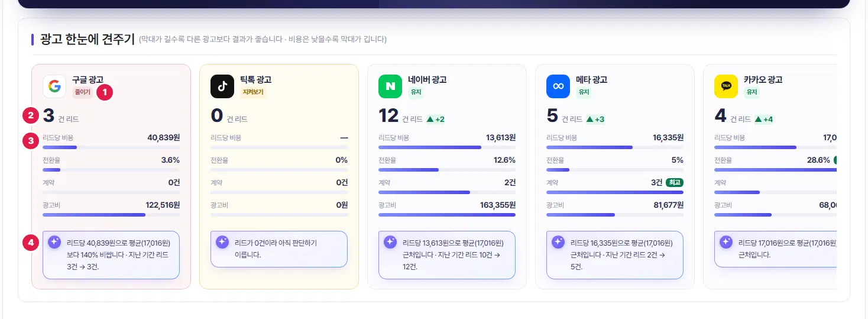Click the 네이버 광고 card title
Viewport: 868px width, 319px height.
pos(427,80)
